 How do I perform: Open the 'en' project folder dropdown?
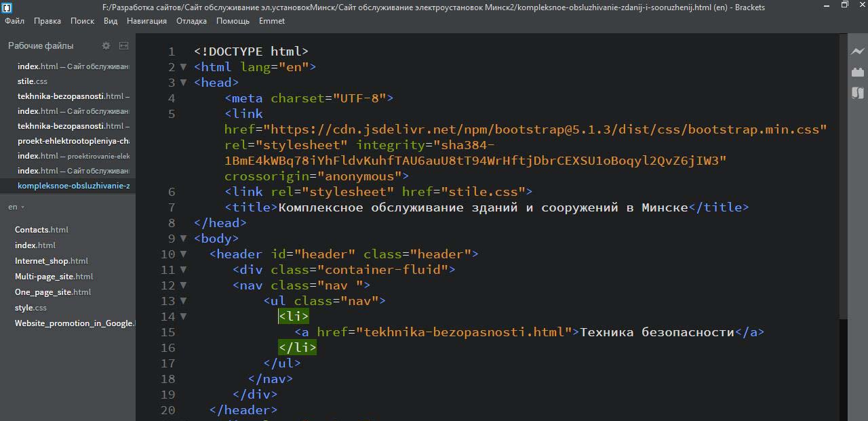point(16,207)
